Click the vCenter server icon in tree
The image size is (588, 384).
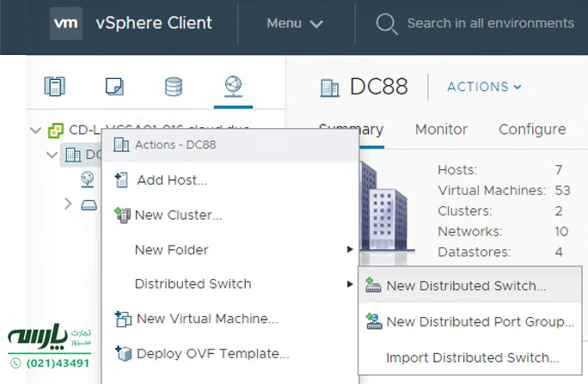[x=56, y=131]
